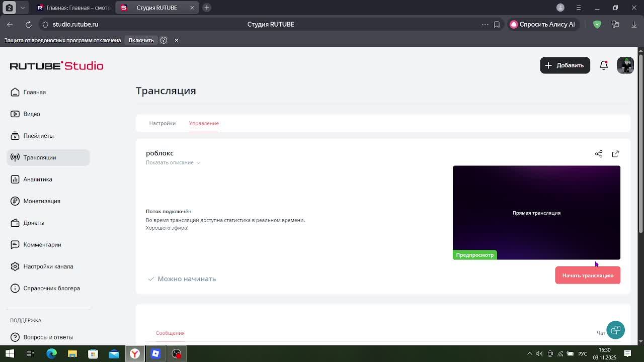Image resolution: width=644 pixels, height=362 pixels.
Task: Select the Студия RUTUBE browser tab
Action: click(x=156, y=8)
